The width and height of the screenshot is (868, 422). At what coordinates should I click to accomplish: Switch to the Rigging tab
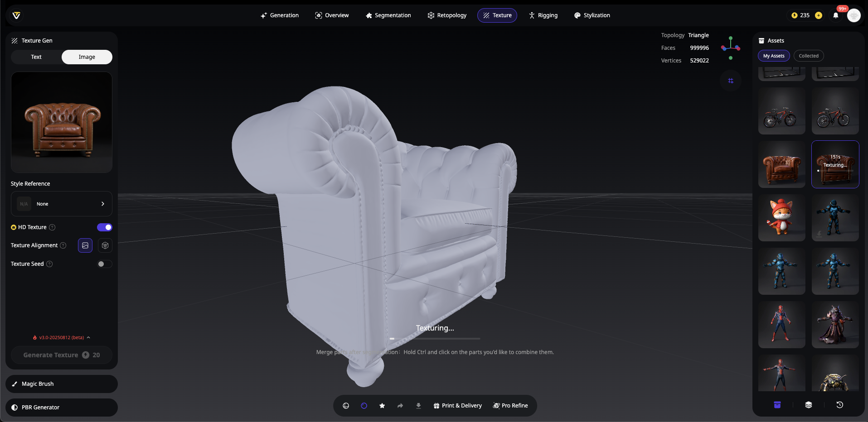(543, 15)
